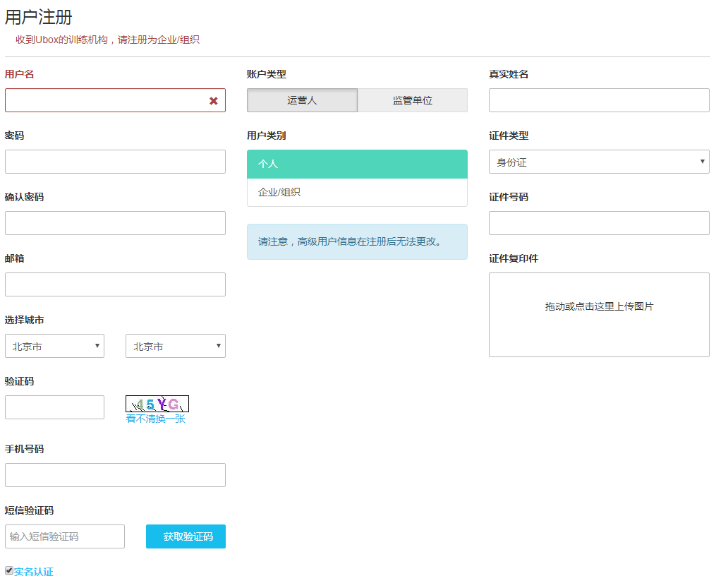
Task: Select 运营人 account type
Action: pos(302,100)
